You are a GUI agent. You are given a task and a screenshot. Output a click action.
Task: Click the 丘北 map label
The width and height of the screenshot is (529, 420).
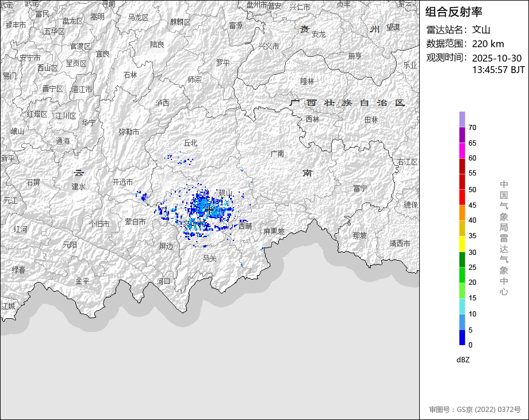(x=191, y=143)
